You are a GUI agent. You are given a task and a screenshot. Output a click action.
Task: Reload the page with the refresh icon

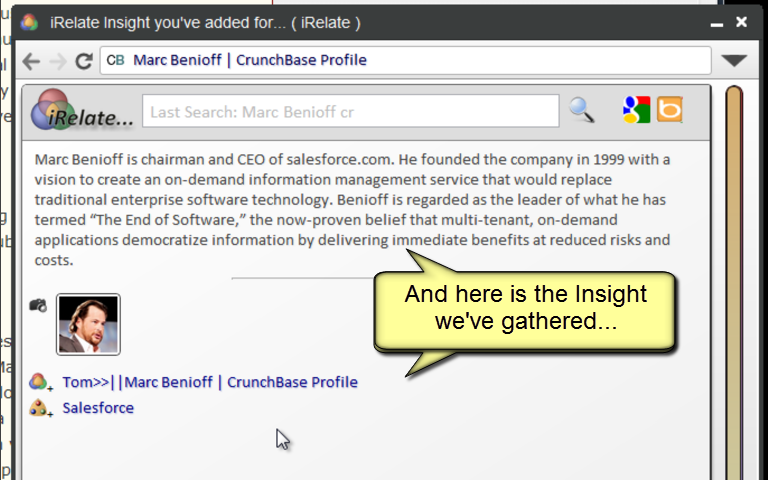(x=84, y=61)
